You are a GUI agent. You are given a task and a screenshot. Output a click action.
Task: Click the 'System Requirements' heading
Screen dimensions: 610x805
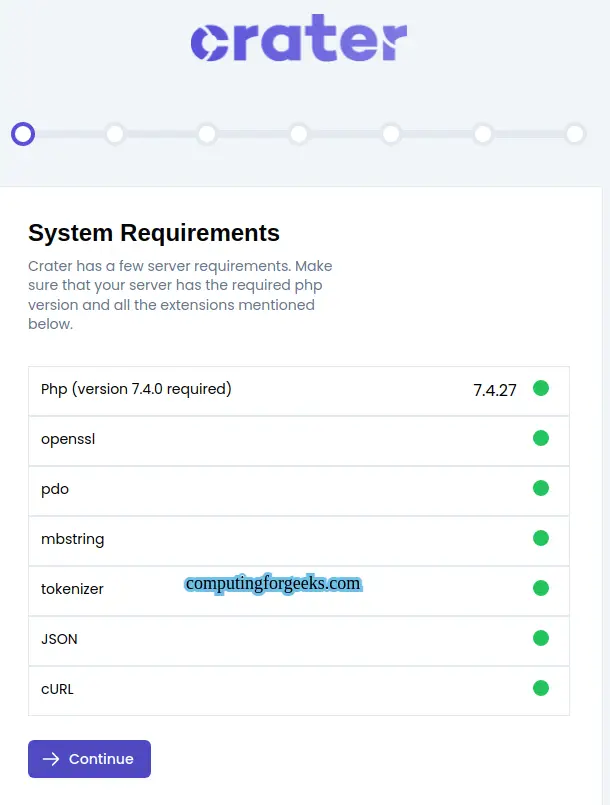[x=154, y=233]
